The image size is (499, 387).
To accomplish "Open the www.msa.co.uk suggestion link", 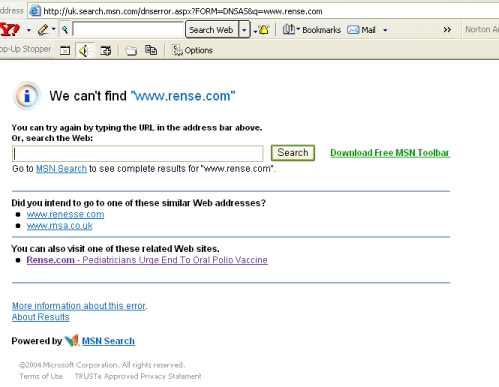I will tap(60, 226).
